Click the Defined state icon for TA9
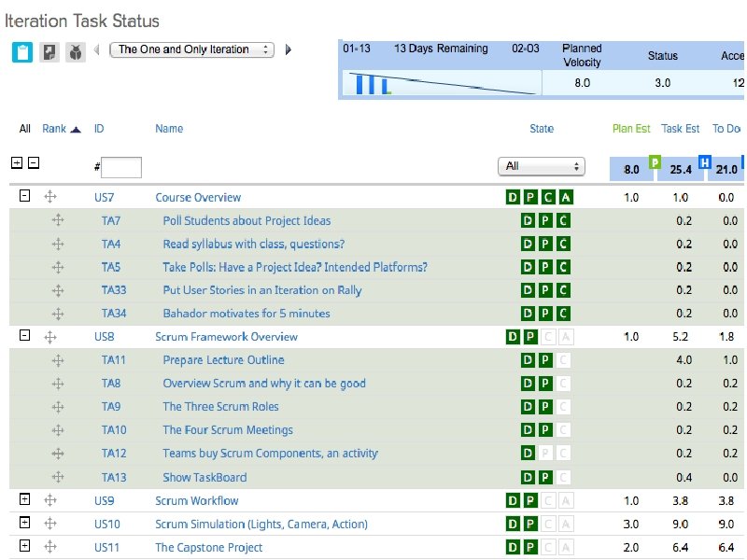This screenshot has height=560, width=747. point(528,407)
